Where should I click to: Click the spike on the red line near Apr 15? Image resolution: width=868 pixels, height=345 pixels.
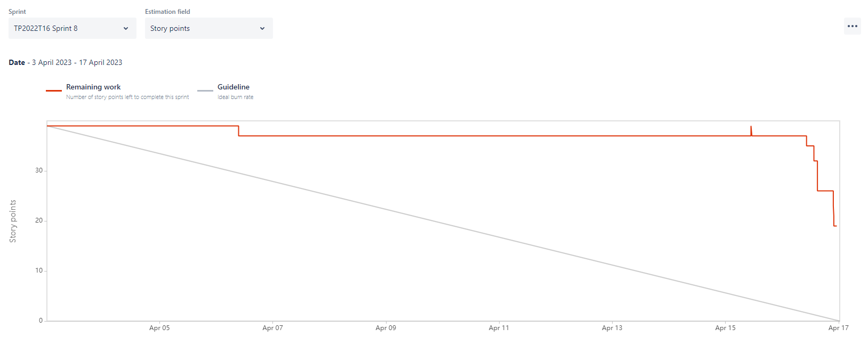pyautogui.click(x=751, y=129)
